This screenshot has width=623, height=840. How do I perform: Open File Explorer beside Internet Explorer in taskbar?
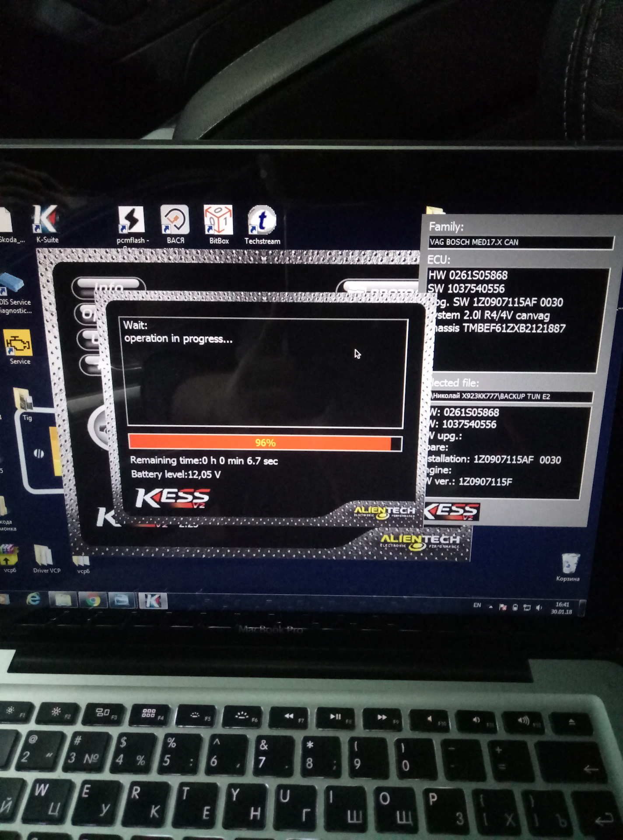pos(63,600)
